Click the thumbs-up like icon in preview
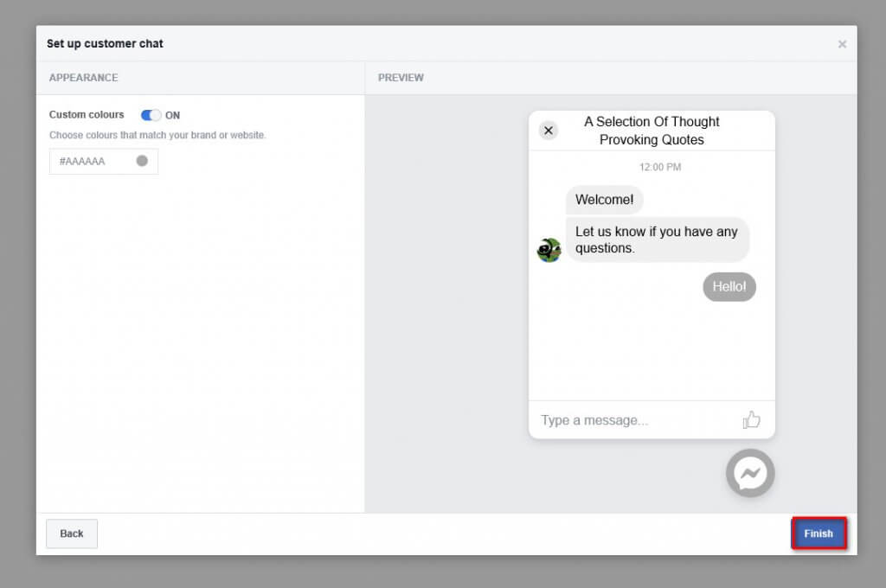Screen dimensions: 886x588 (x=751, y=419)
